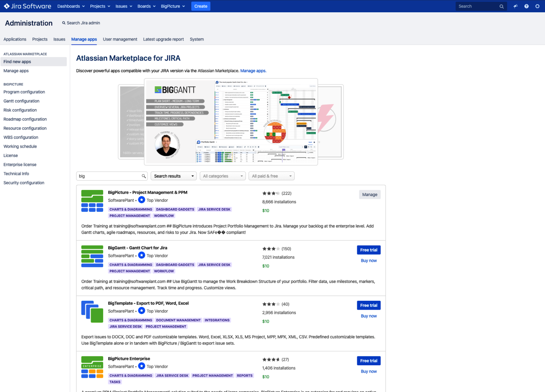Screen dimensions: 545x392
Task: Expand the Search results dropdown
Action: click(x=174, y=176)
